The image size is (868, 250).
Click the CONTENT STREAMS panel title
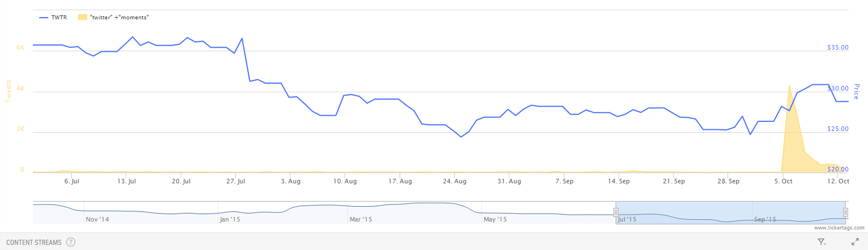(x=34, y=243)
